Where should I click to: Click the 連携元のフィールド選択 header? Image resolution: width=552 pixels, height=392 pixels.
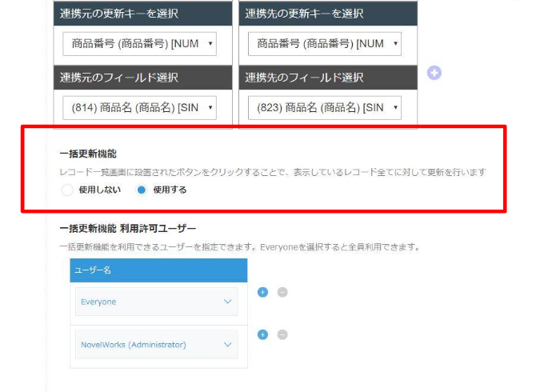click(142, 78)
